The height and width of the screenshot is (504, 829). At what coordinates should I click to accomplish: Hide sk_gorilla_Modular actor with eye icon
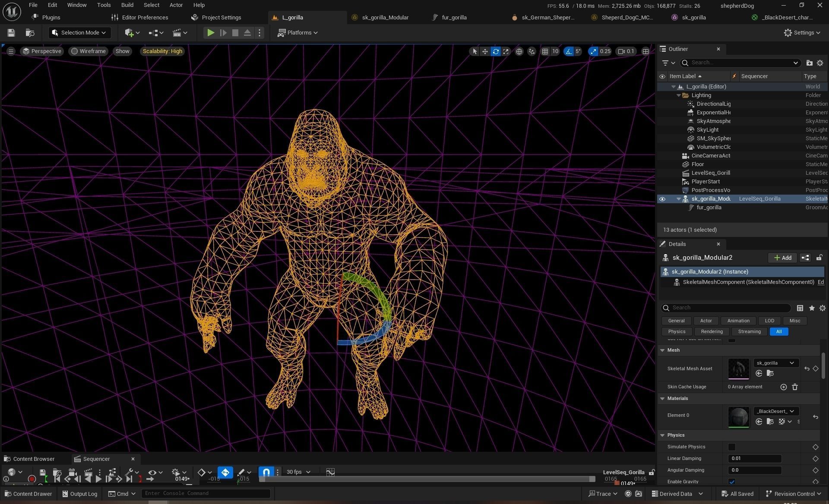(662, 199)
